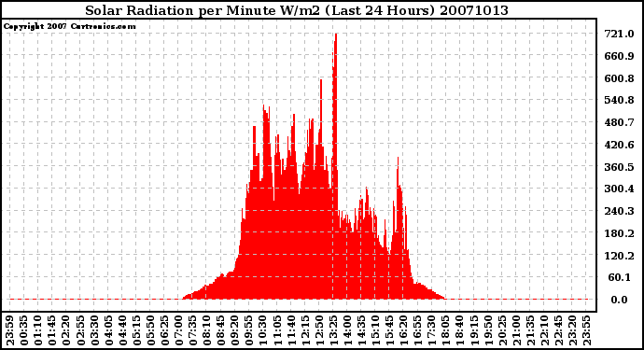Screen dimensions: 644x350
Task: Select the 09:55 x-axis label
Action: tap(248, 330)
